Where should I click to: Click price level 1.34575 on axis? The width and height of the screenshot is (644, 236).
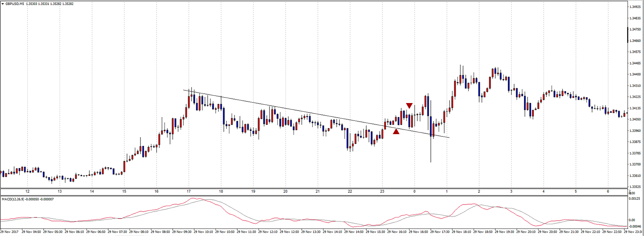(635, 52)
